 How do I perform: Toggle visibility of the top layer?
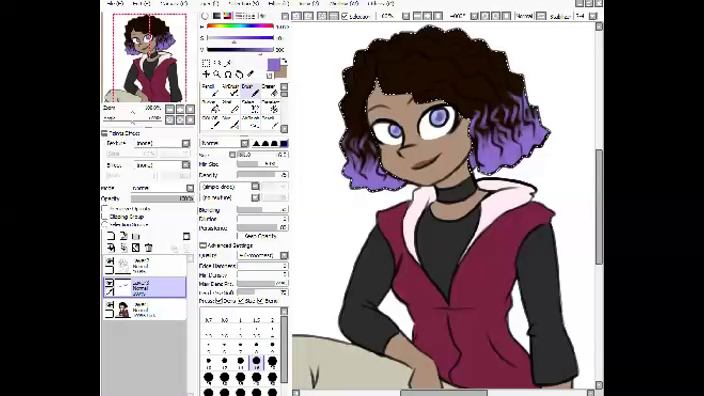click(x=109, y=261)
